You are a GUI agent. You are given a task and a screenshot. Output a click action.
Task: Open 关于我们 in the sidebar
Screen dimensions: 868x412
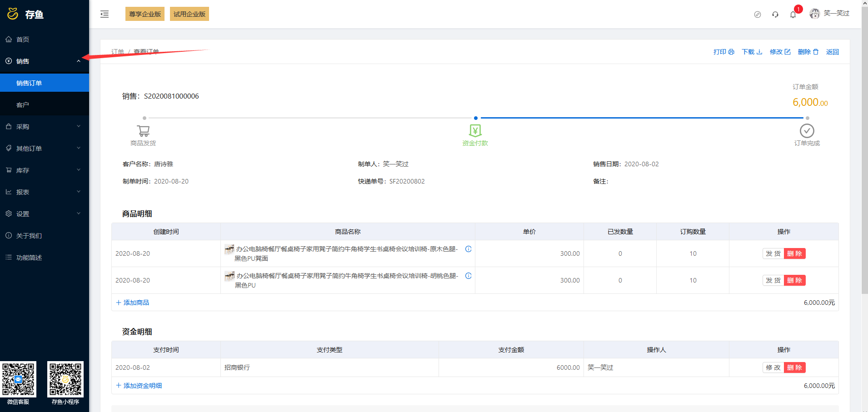(x=45, y=236)
